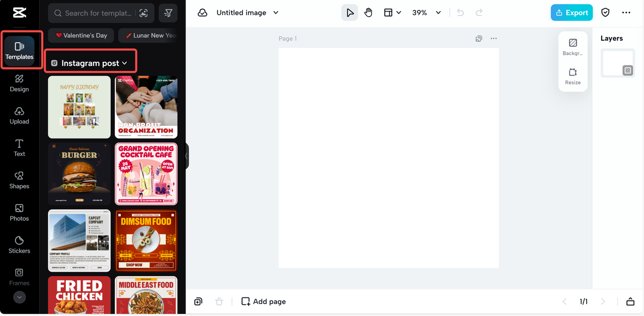The image size is (644, 316).
Task: Choose the Fried Chicken template
Action: (79, 295)
